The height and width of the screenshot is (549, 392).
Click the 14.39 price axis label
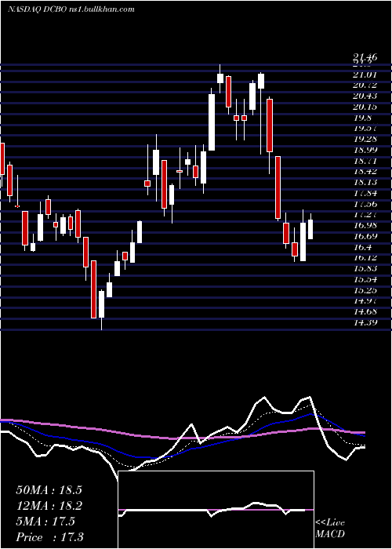point(365,322)
